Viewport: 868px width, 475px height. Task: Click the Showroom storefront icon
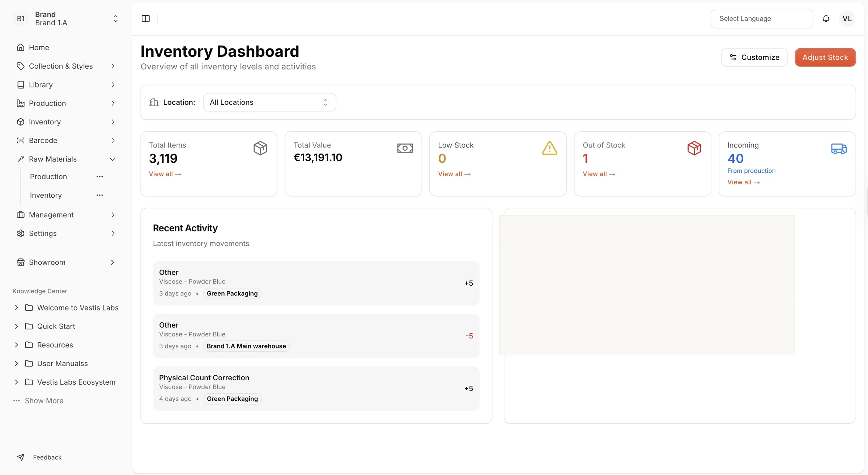(x=21, y=262)
